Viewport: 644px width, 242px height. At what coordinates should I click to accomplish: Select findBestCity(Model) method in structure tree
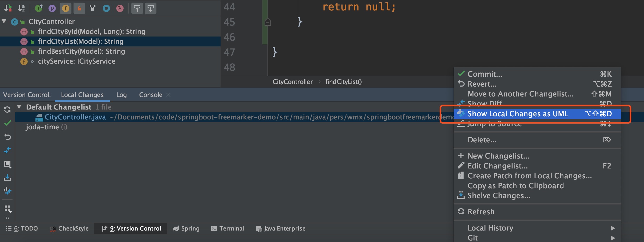pos(81,51)
